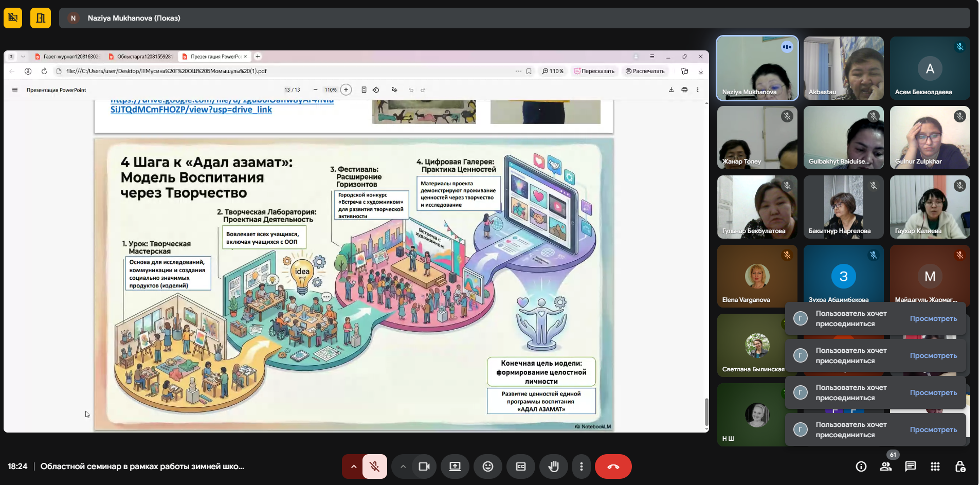Viewport: 980px width, 485px height.
Task: Open the emoji reactions button
Action: click(488, 466)
